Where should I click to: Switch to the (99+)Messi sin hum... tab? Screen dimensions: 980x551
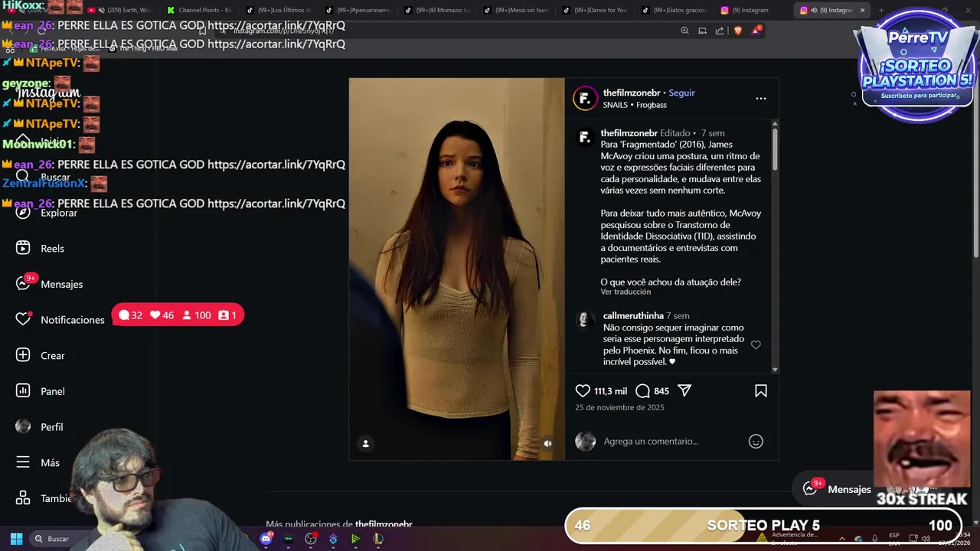click(x=515, y=10)
